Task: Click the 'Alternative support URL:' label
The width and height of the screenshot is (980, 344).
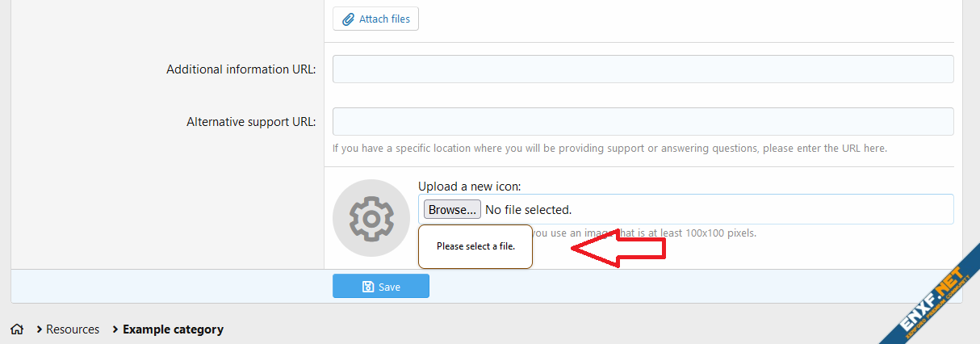Action: point(250,122)
